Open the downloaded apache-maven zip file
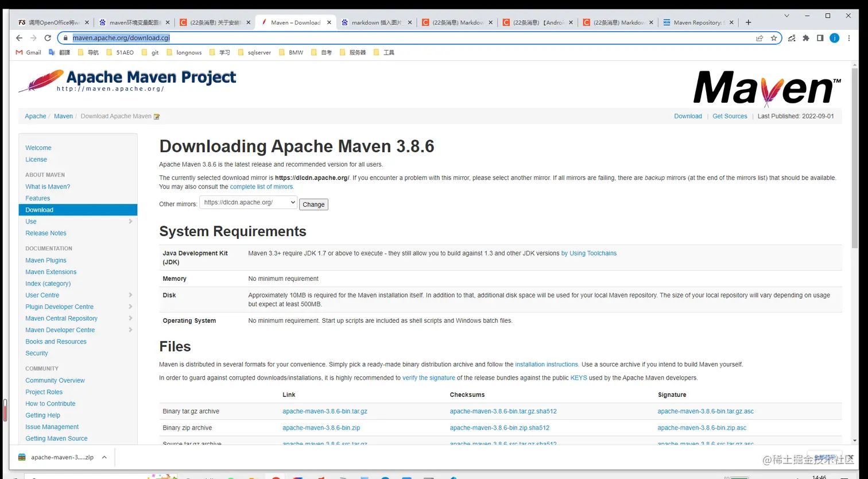Viewport: 868px width, 479px height. (56, 457)
